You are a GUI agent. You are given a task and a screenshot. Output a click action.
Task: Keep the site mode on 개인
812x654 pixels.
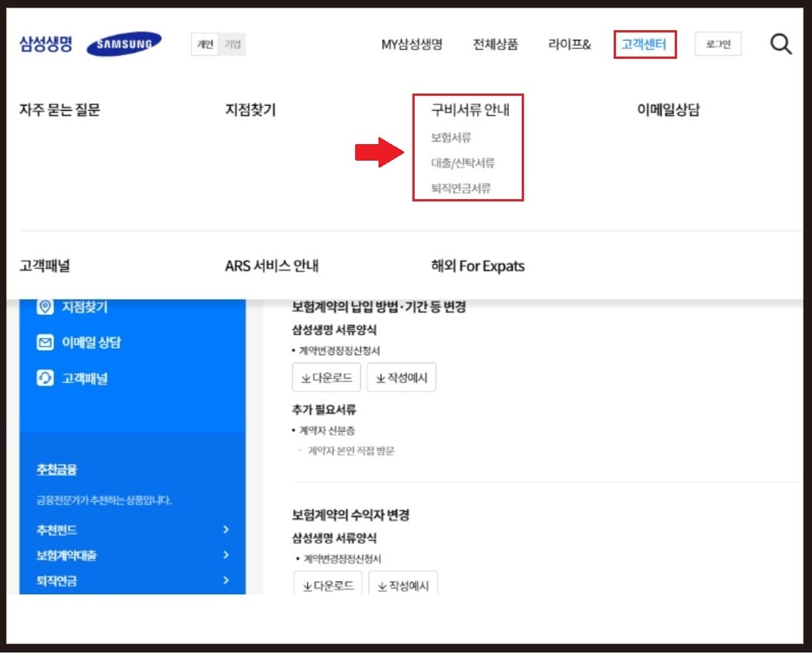tap(204, 44)
